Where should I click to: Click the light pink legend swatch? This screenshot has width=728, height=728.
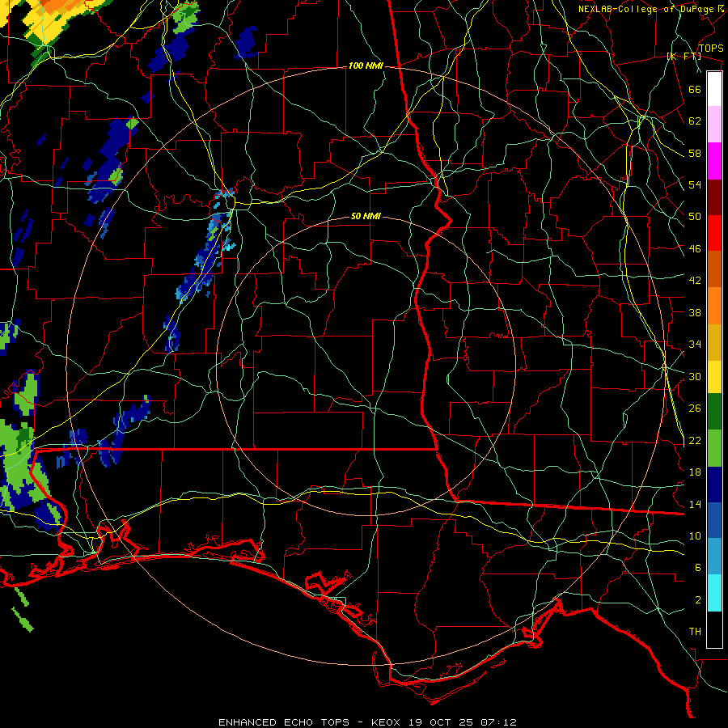[x=714, y=125]
